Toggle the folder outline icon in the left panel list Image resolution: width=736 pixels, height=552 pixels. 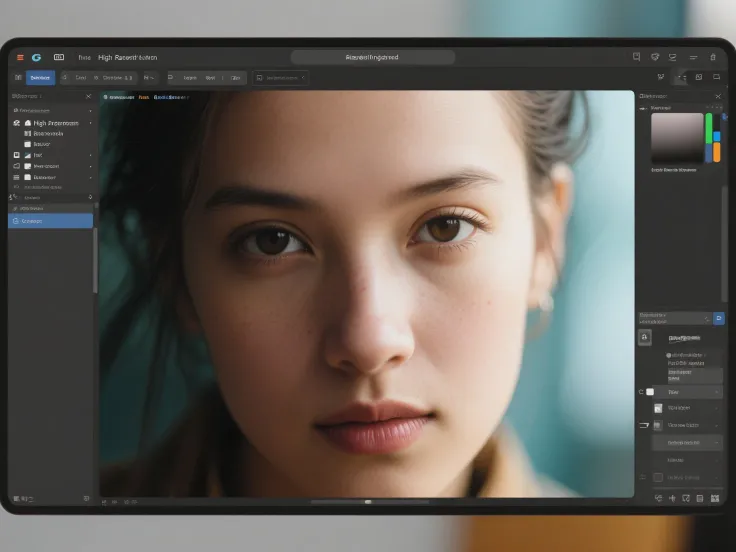(16, 166)
